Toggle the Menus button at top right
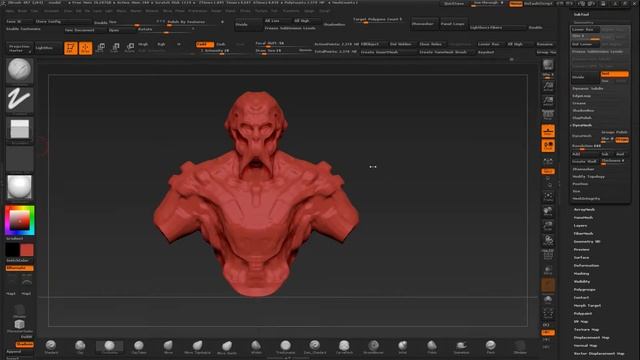640x360 pixels. (x=516, y=3)
